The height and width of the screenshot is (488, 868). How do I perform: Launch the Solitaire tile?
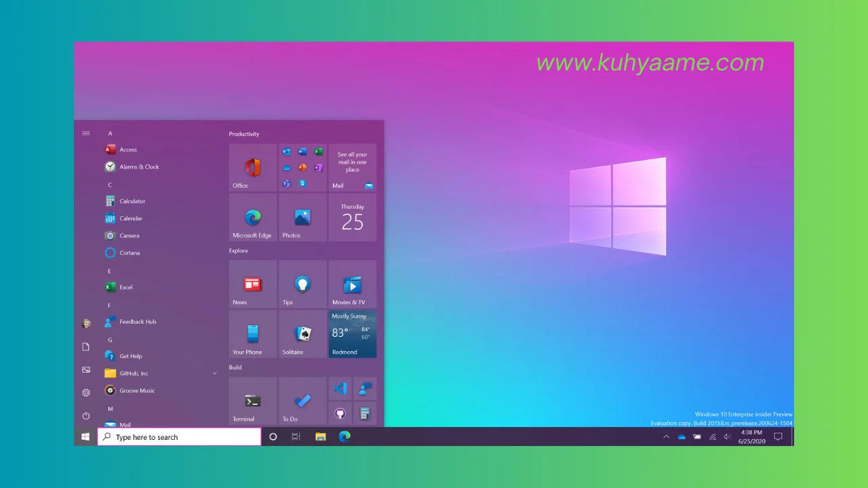tap(302, 334)
